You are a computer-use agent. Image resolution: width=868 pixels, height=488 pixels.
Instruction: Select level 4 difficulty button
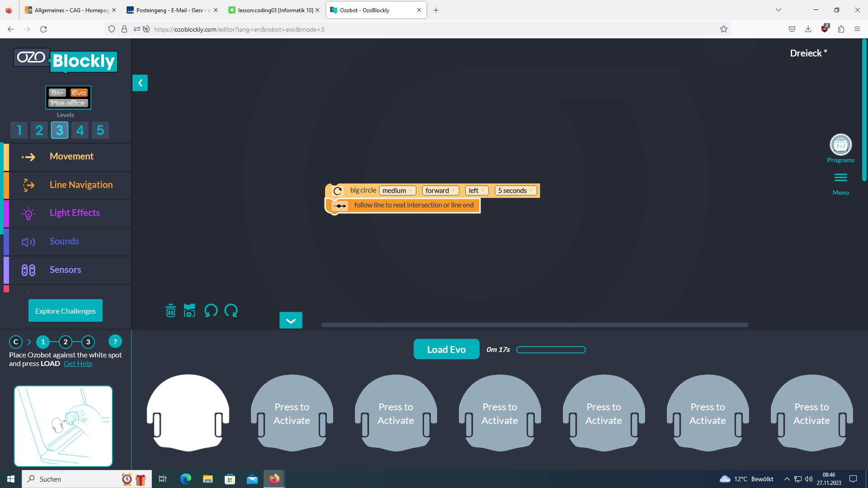80,131
